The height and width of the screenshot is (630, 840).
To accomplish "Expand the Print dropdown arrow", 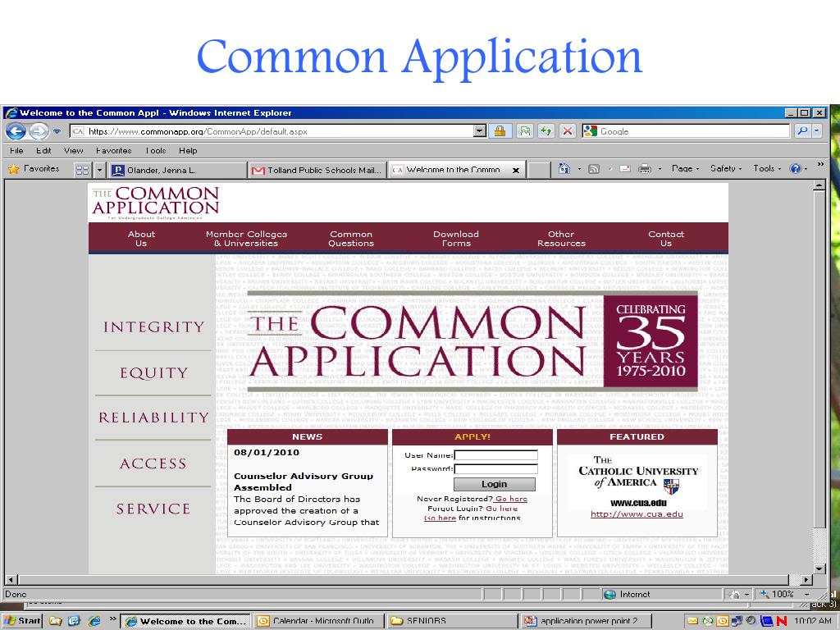I will pos(660,169).
